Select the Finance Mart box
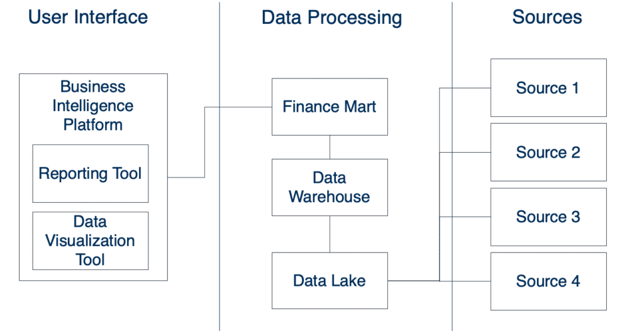The width and height of the screenshot is (644, 331). point(330,107)
